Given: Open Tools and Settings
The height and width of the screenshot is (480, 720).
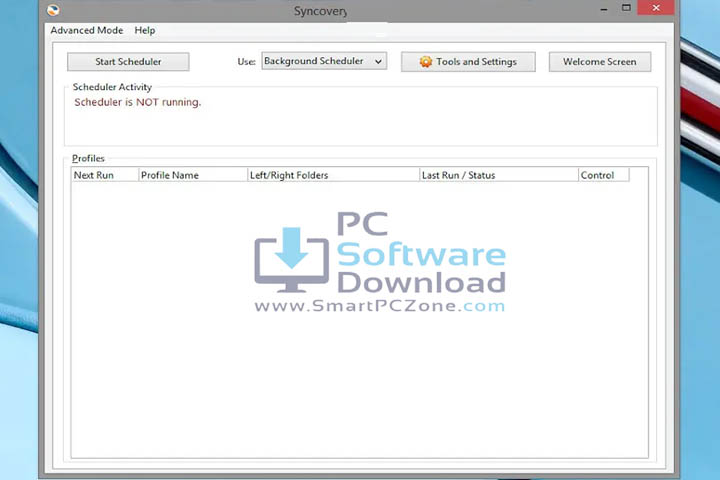Looking at the screenshot, I should (468, 62).
